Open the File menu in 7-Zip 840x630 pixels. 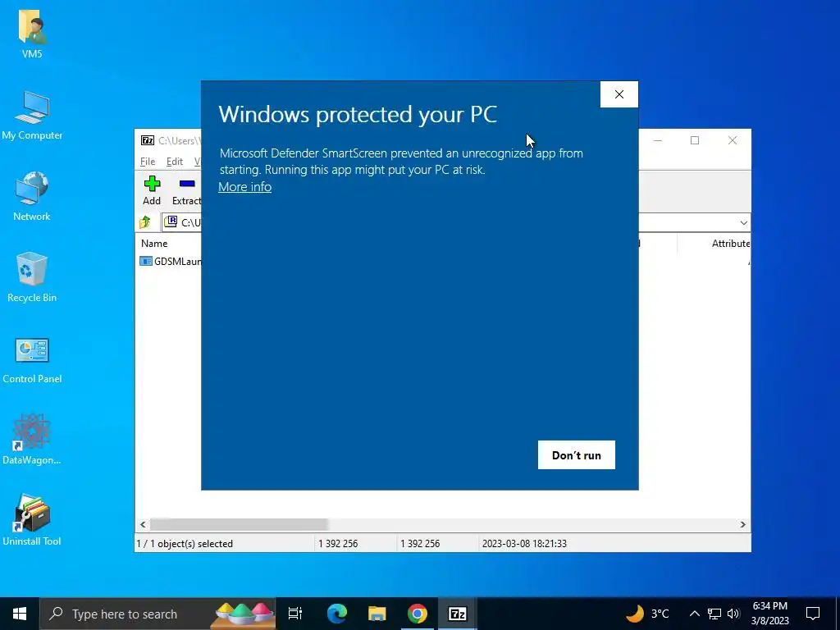point(148,162)
